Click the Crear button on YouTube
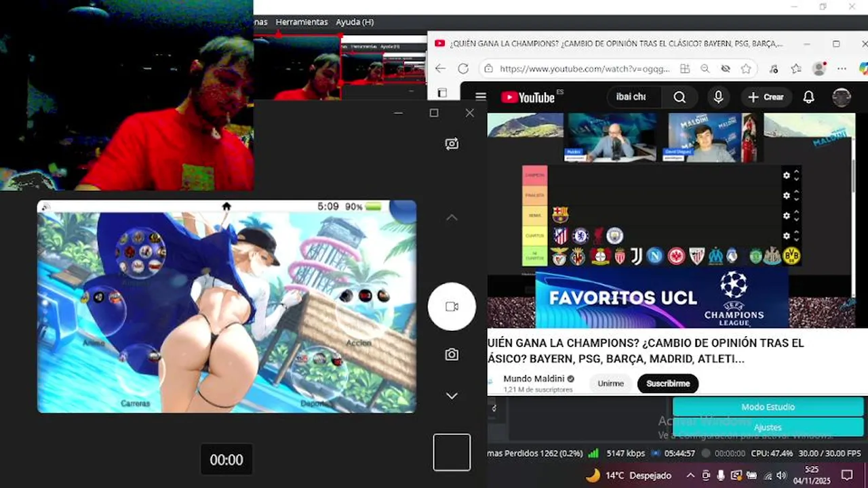This screenshot has width=868, height=488. (766, 97)
